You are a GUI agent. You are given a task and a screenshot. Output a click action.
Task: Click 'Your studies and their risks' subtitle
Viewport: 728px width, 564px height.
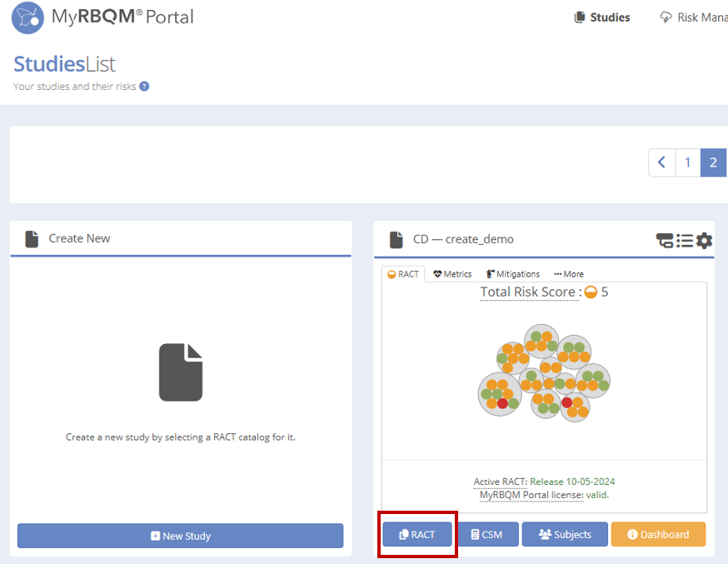(x=75, y=87)
